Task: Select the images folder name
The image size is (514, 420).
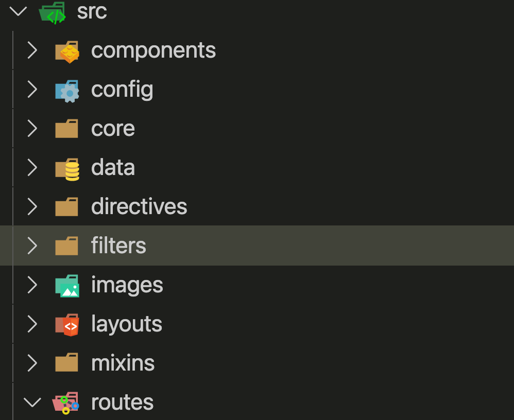Action: [127, 285]
